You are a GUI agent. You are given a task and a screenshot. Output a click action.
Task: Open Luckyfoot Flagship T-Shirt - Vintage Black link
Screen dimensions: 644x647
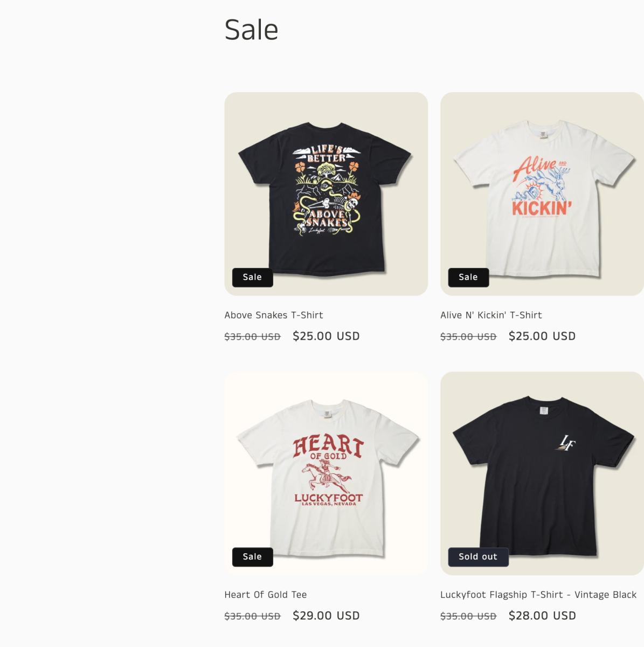(538, 595)
